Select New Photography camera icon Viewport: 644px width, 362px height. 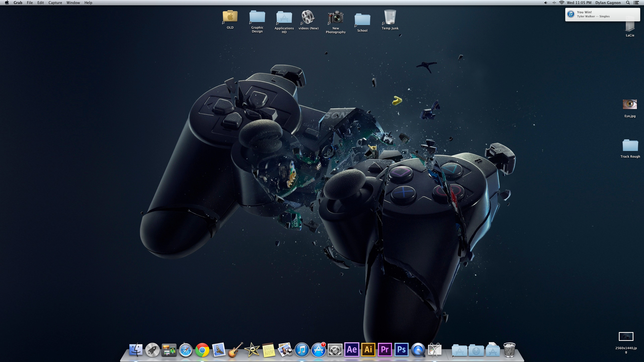pyautogui.click(x=336, y=17)
